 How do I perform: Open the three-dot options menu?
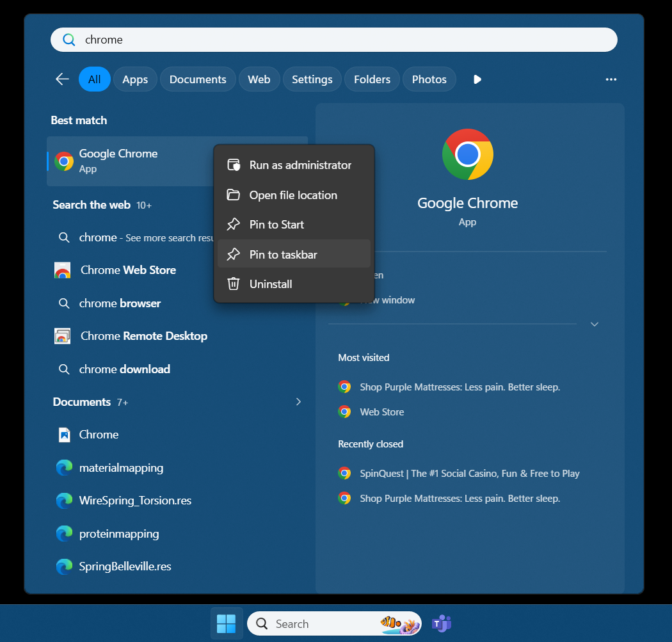[611, 79]
